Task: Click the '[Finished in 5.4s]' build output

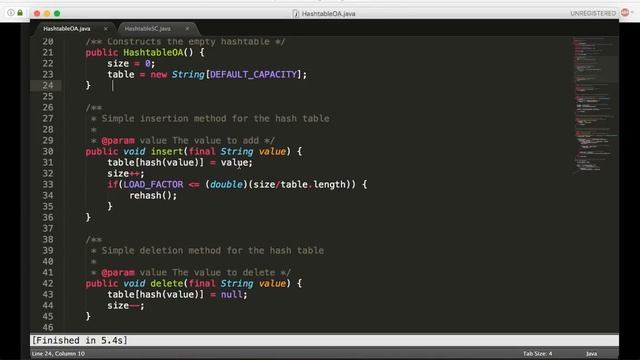Action: [80, 340]
